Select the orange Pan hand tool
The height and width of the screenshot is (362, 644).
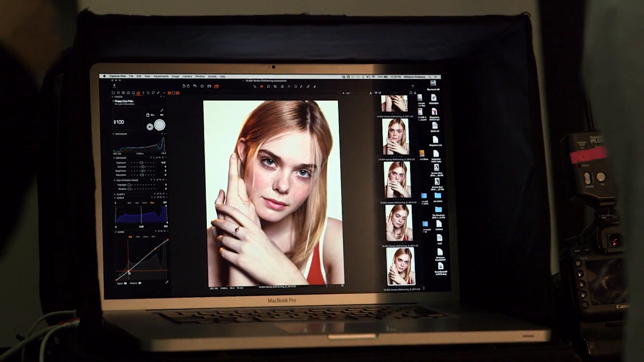point(262,87)
